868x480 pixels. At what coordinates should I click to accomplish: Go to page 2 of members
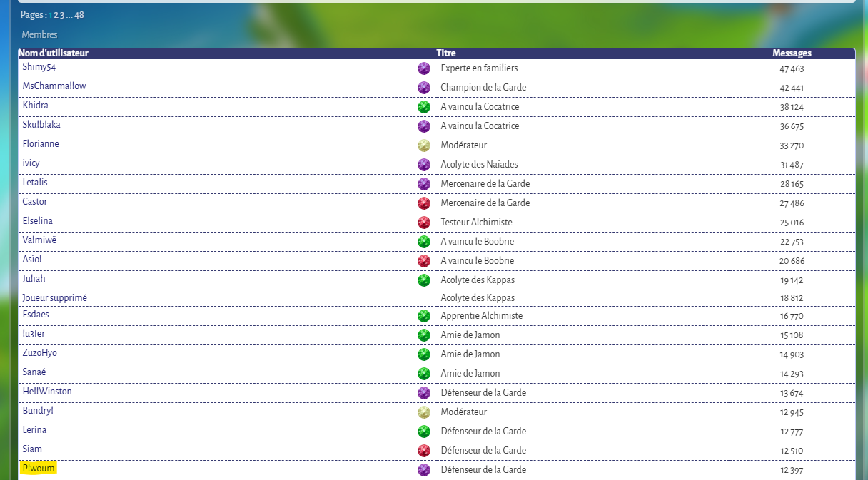(56, 15)
